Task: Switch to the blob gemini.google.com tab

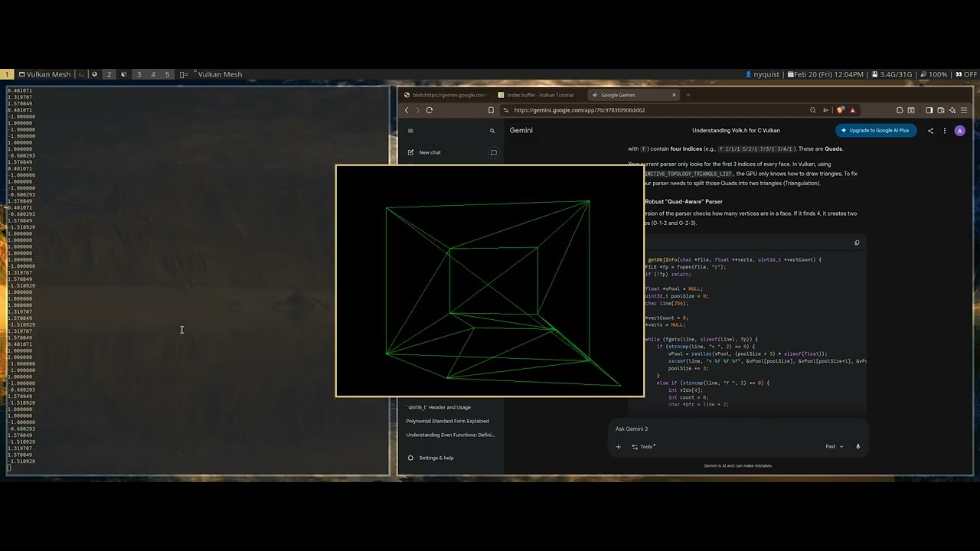Action: (446, 95)
